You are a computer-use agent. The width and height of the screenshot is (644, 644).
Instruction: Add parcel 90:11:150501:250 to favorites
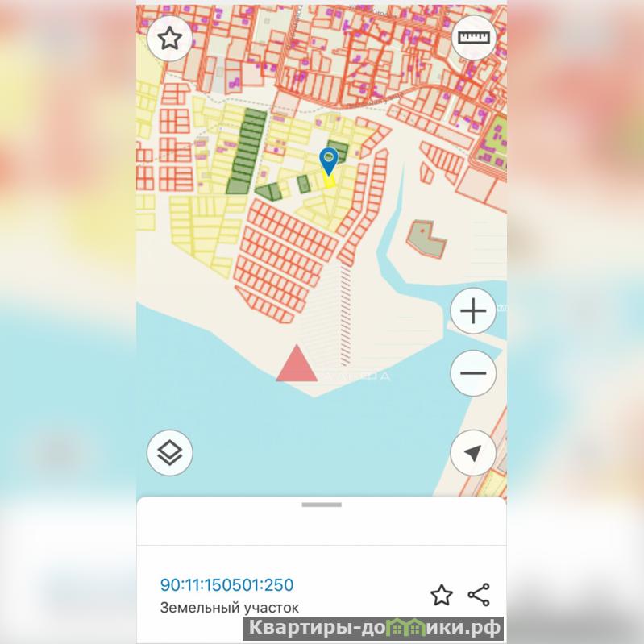[x=442, y=595]
